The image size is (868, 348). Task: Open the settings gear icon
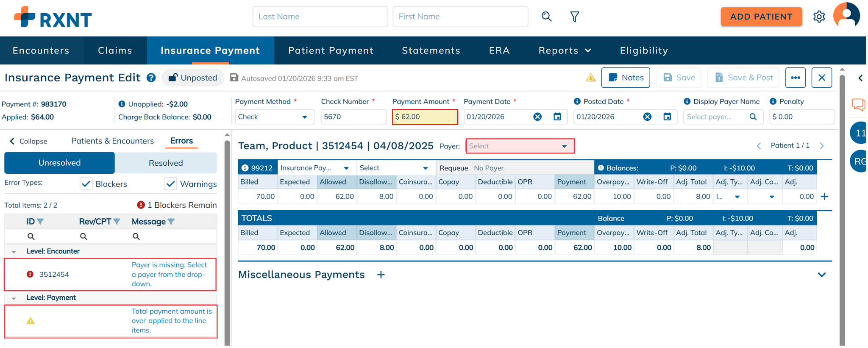tap(819, 17)
